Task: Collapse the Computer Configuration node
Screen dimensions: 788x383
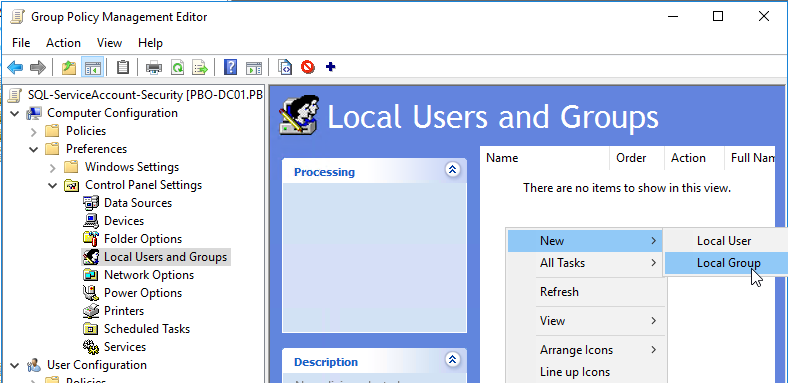Action: click(15, 113)
